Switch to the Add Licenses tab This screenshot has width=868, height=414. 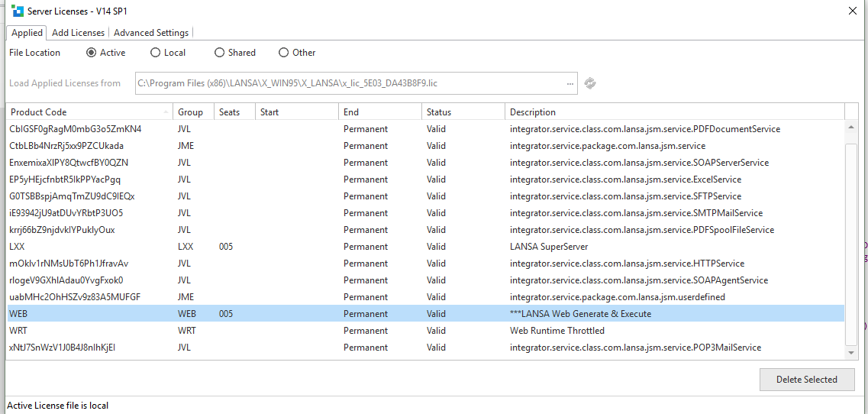[x=78, y=33]
